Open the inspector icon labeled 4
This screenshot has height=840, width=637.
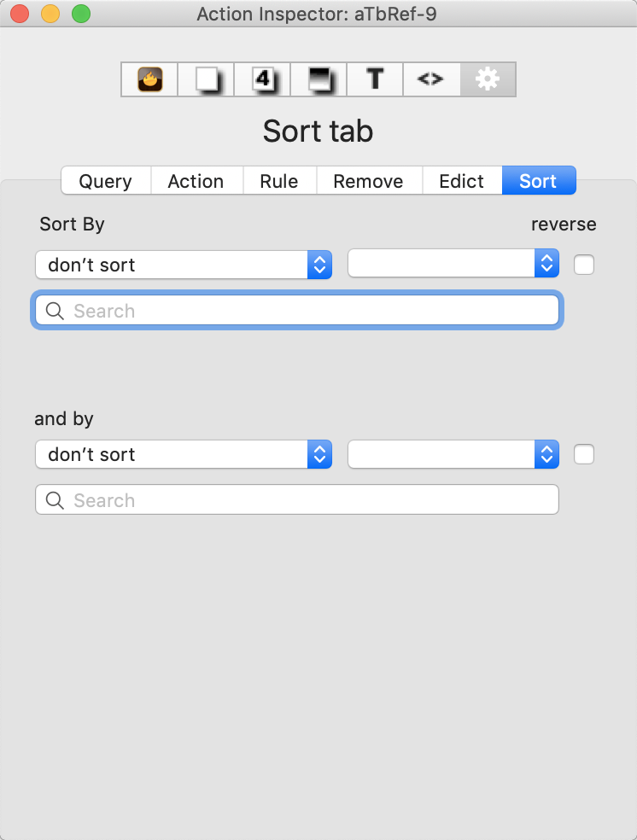261,79
